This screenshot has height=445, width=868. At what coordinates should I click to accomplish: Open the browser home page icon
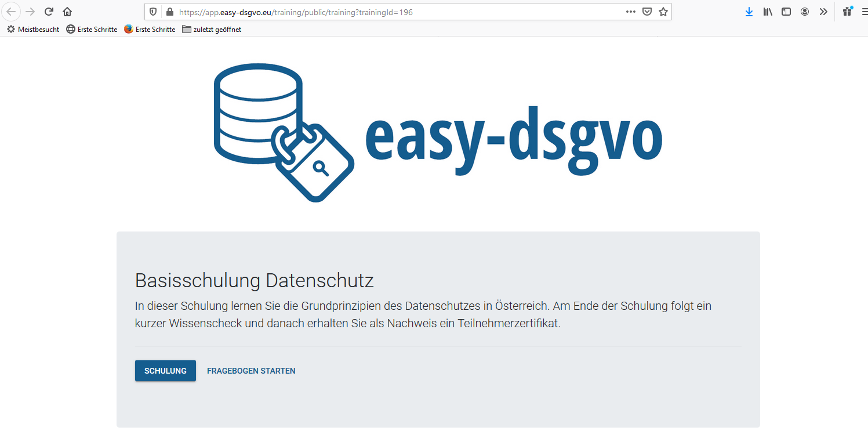tap(67, 12)
